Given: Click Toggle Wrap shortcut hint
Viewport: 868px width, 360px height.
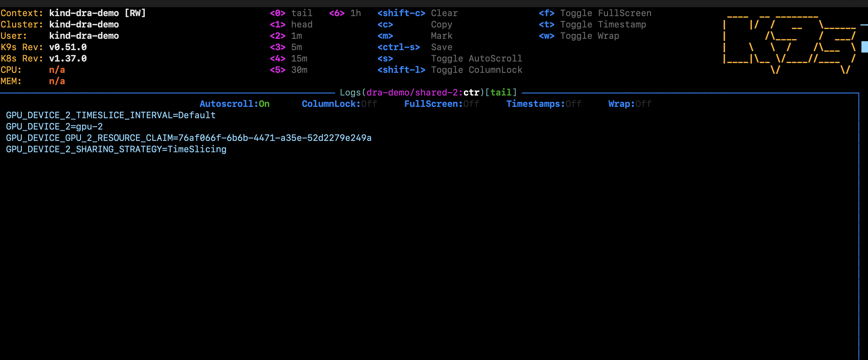Looking at the screenshot, I should tap(579, 36).
